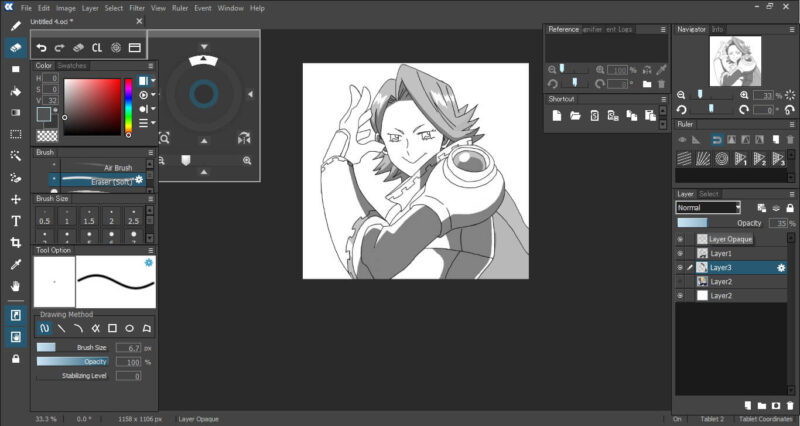
Task: Select the ellipse drawing method
Action: [129, 328]
